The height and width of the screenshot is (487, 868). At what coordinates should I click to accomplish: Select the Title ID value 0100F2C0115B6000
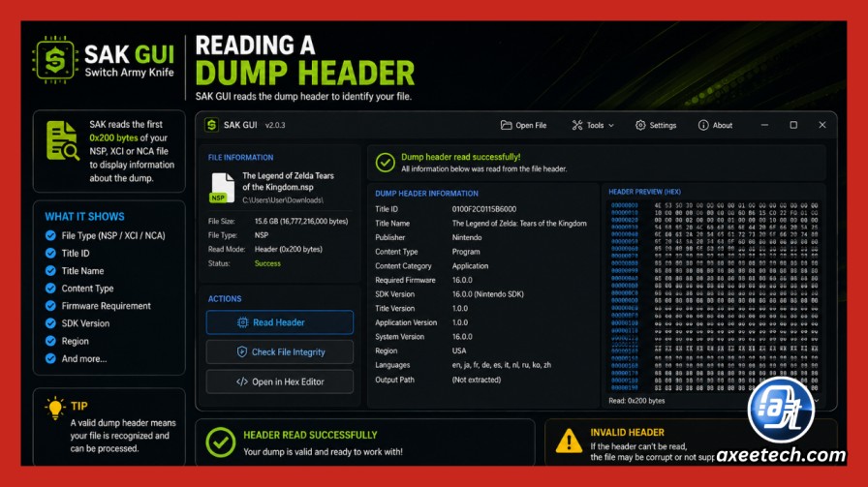[x=483, y=209]
